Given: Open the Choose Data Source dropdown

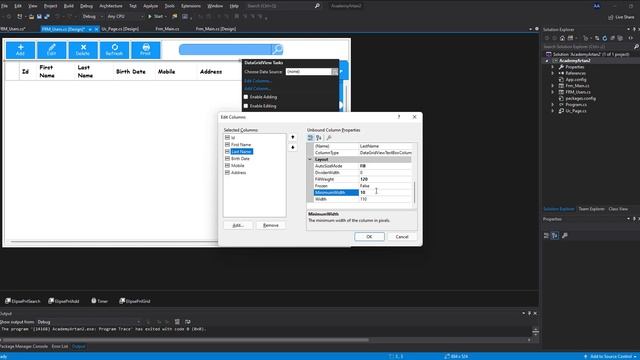Looking at the screenshot, I should pyautogui.click(x=335, y=71).
